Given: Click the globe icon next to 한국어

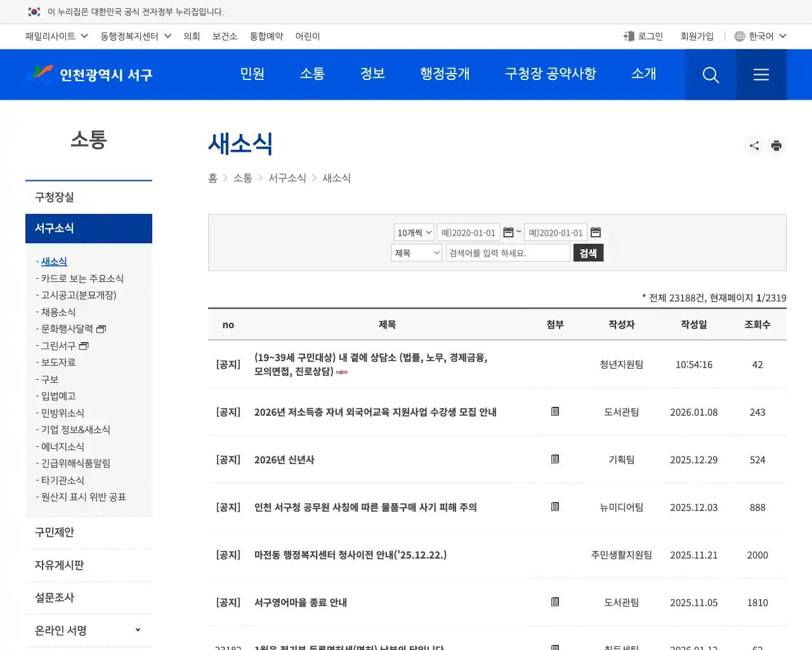Looking at the screenshot, I should click(x=739, y=36).
